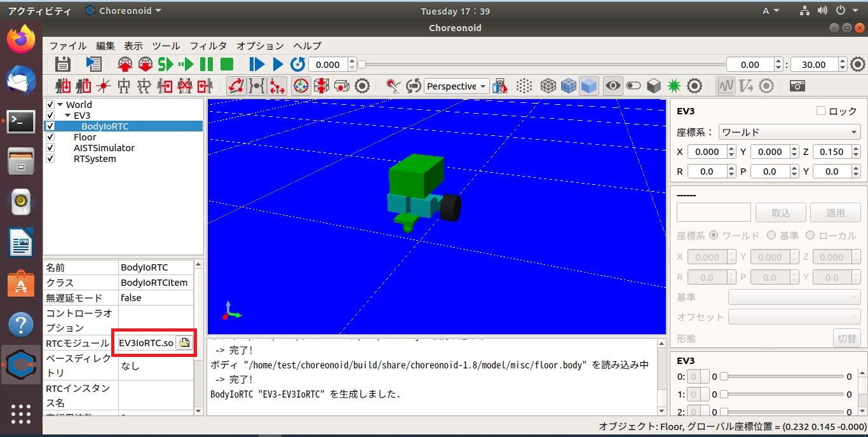The image size is (868, 437).
Task: Toggle the red curved-arrow kinematics mode
Action: (x=236, y=86)
